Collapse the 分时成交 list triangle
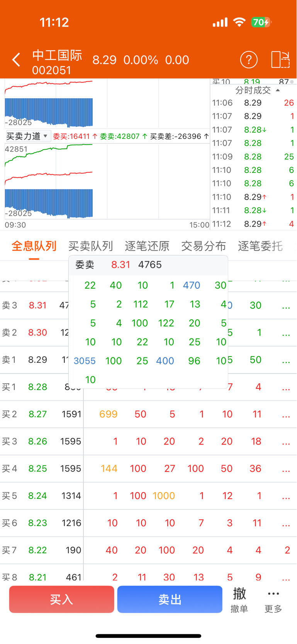 pos(278,91)
